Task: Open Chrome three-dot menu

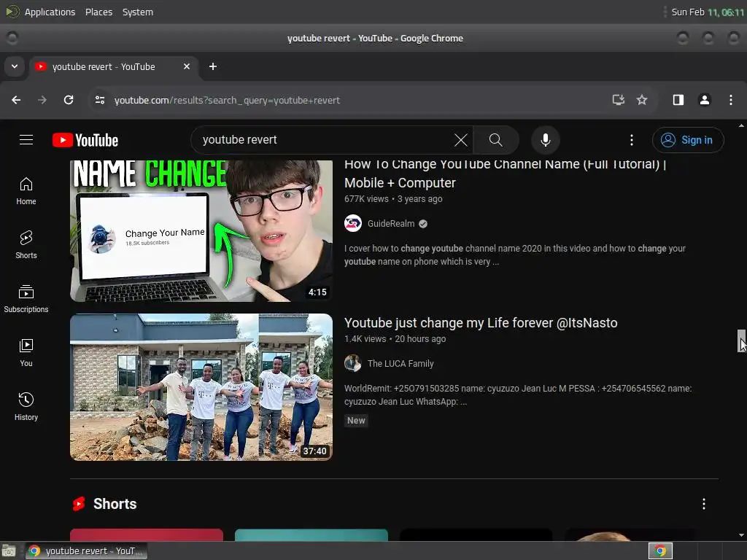Action: coord(731,100)
